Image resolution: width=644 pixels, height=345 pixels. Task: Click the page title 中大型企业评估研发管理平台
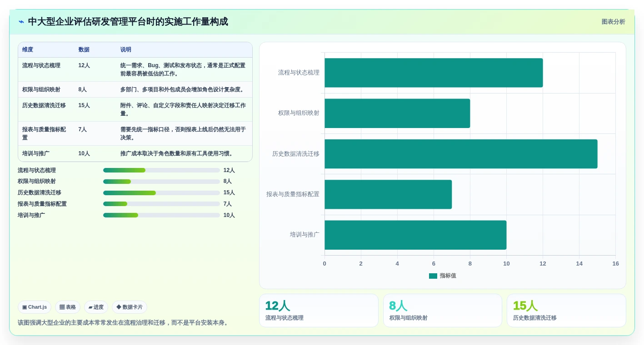pos(128,22)
